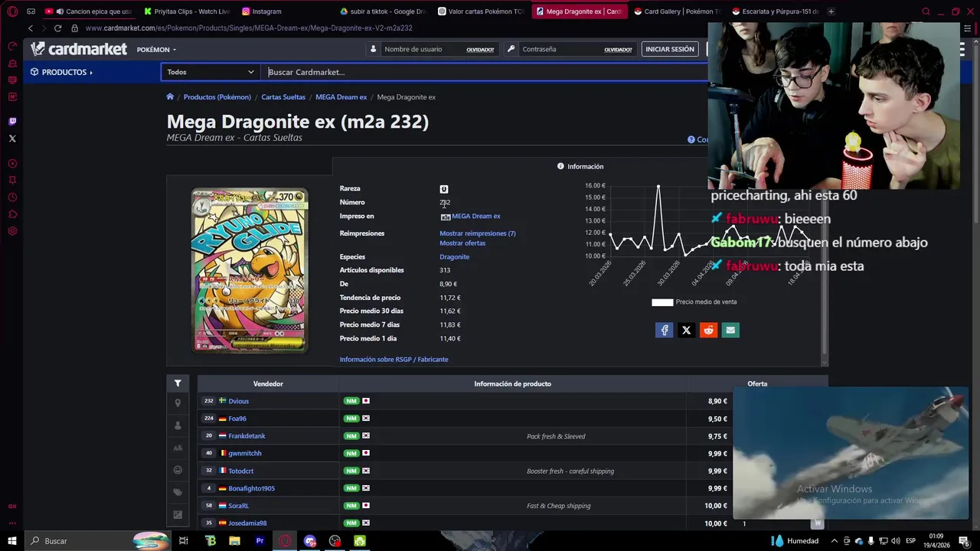Open the Dragonite species link
980x551 pixels.
[455, 257]
